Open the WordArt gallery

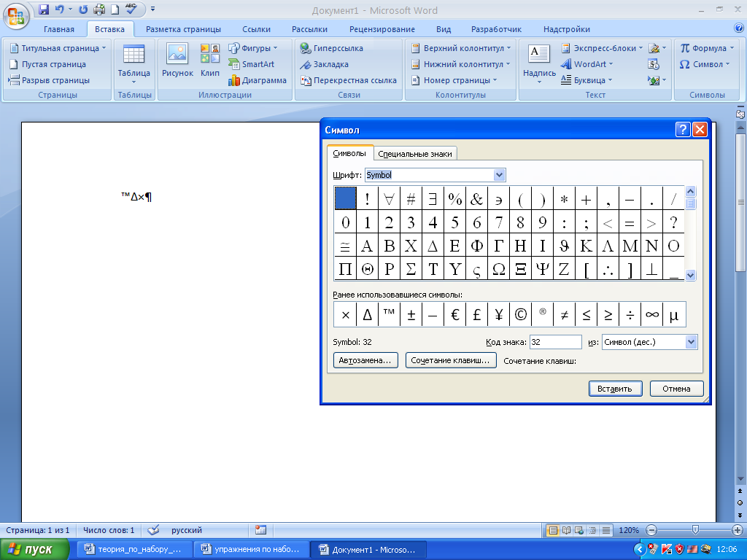point(587,64)
